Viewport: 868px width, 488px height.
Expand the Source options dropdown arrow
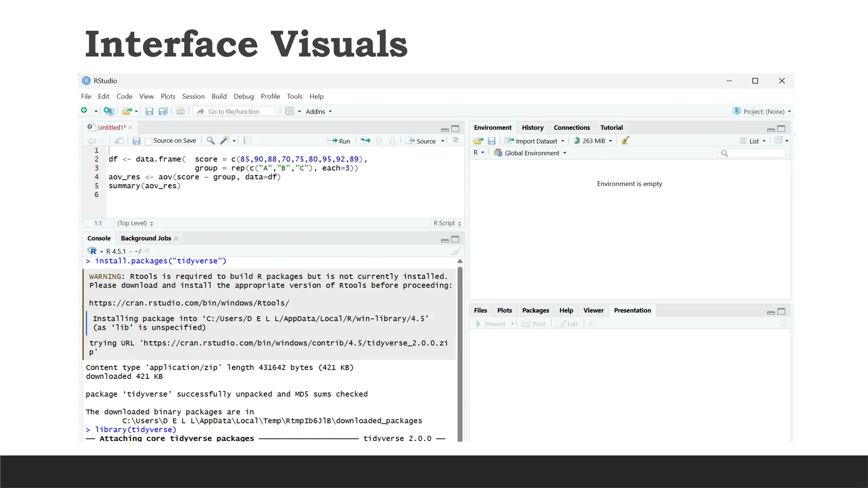[x=442, y=141]
